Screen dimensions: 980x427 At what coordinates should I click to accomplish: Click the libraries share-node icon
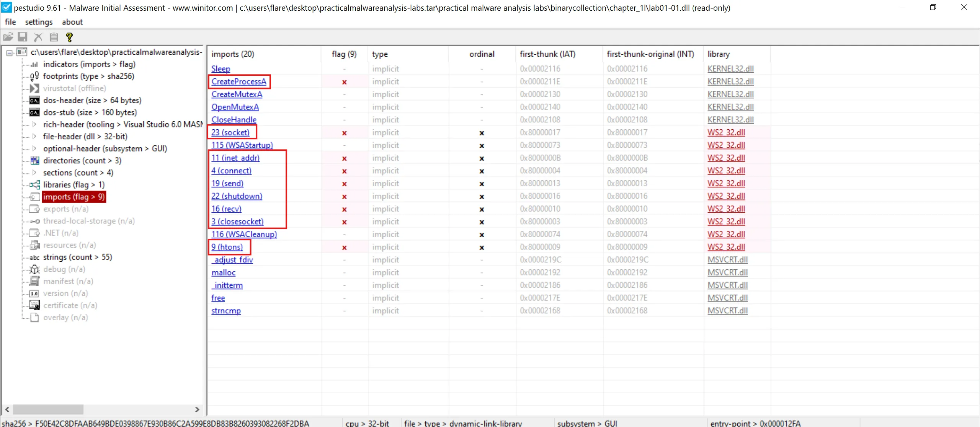pos(35,185)
